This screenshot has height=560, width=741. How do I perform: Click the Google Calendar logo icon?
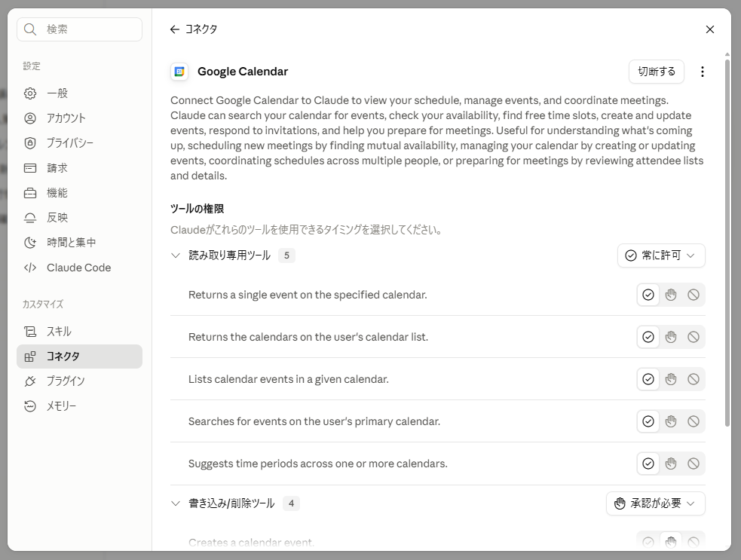(179, 72)
